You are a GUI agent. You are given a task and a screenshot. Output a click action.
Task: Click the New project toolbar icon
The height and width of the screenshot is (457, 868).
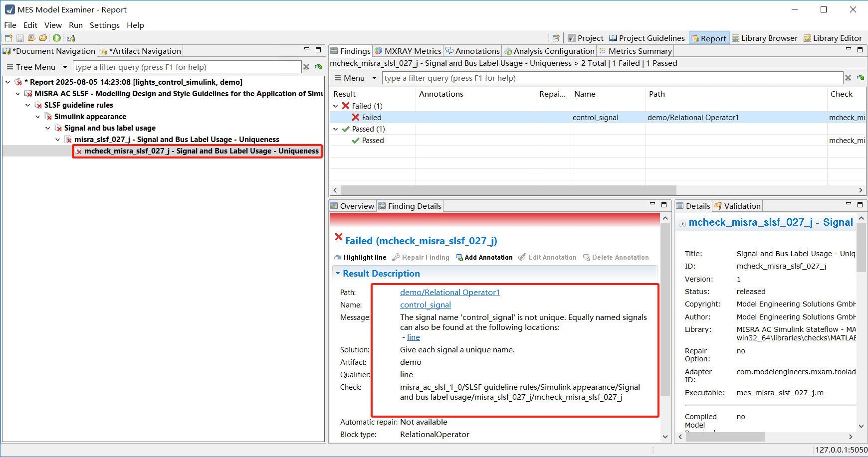8,38
